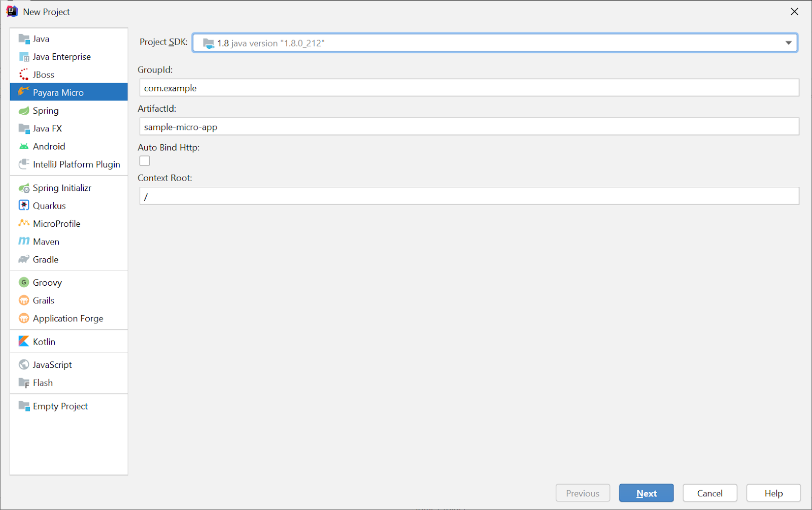Select the "MicroProfile" label in the list
812x510 pixels.
[x=57, y=223]
